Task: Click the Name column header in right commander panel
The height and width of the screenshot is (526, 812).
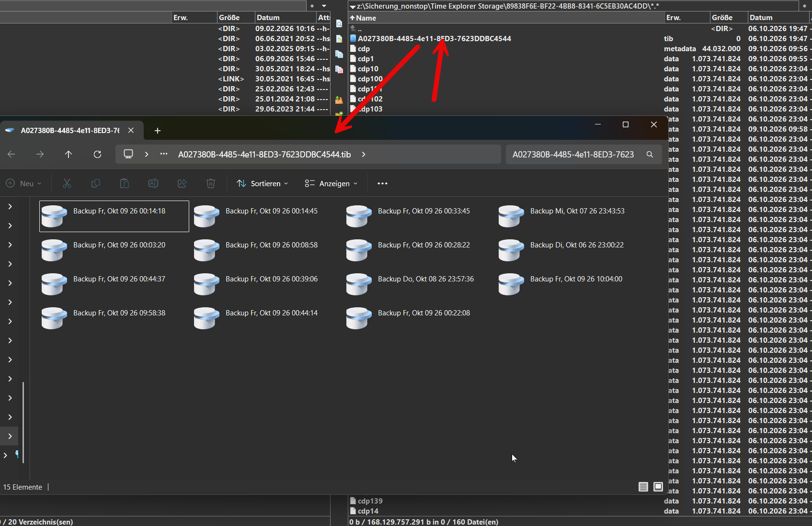Action: (506, 18)
